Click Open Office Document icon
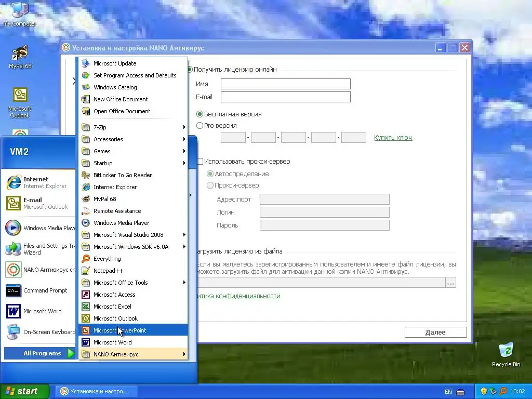Image resolution: width=532 pixels, height=399 pixels. [86, 111]
